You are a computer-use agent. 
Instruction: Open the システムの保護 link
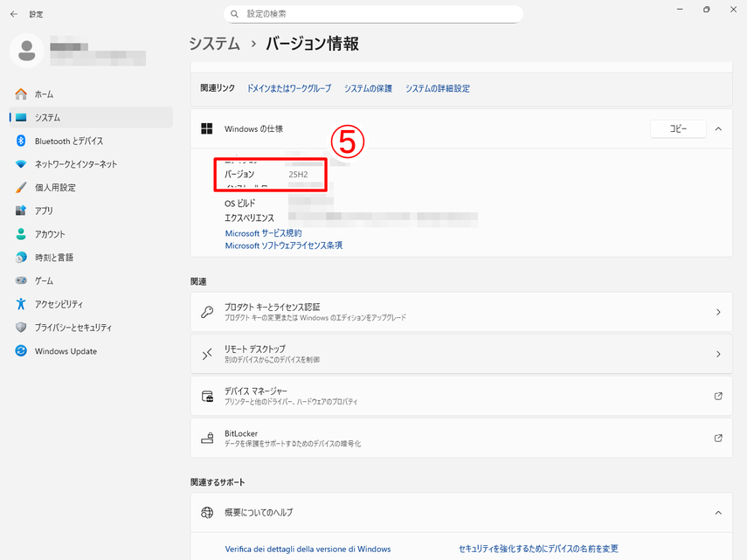tap(369, 88)
